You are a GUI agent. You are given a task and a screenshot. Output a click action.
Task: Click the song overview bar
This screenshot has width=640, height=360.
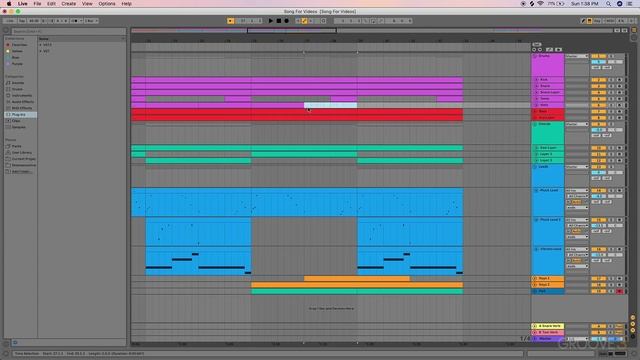pos(372,31)
